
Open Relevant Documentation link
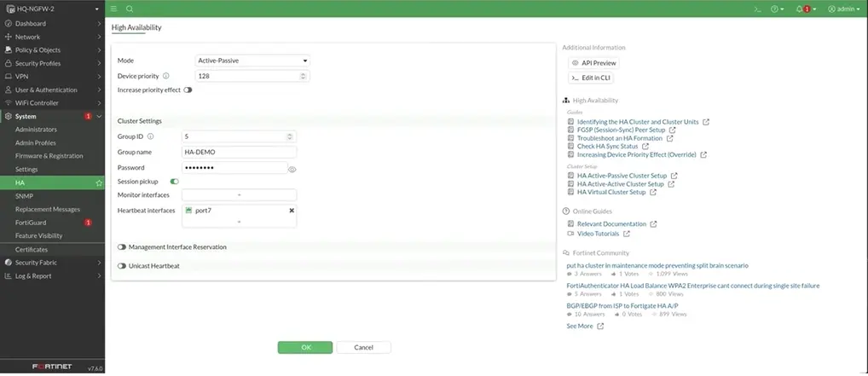tap(612, 224)
